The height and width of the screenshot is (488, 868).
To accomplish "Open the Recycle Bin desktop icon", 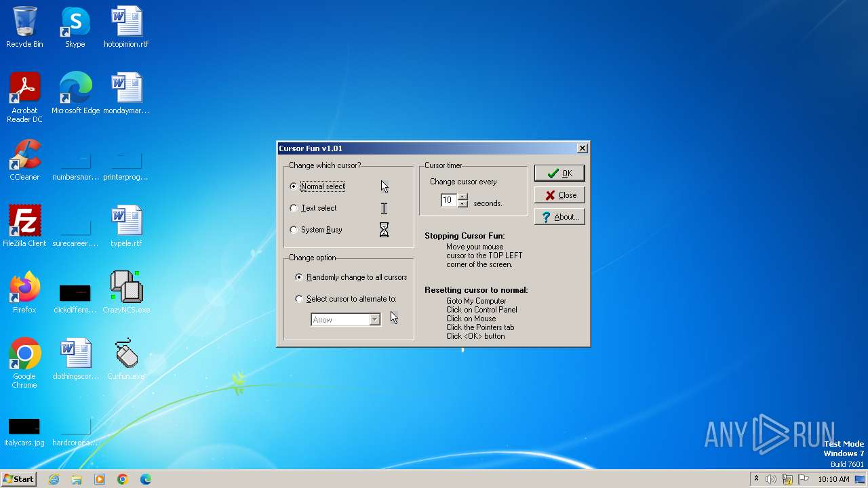I will click(24, 27).
